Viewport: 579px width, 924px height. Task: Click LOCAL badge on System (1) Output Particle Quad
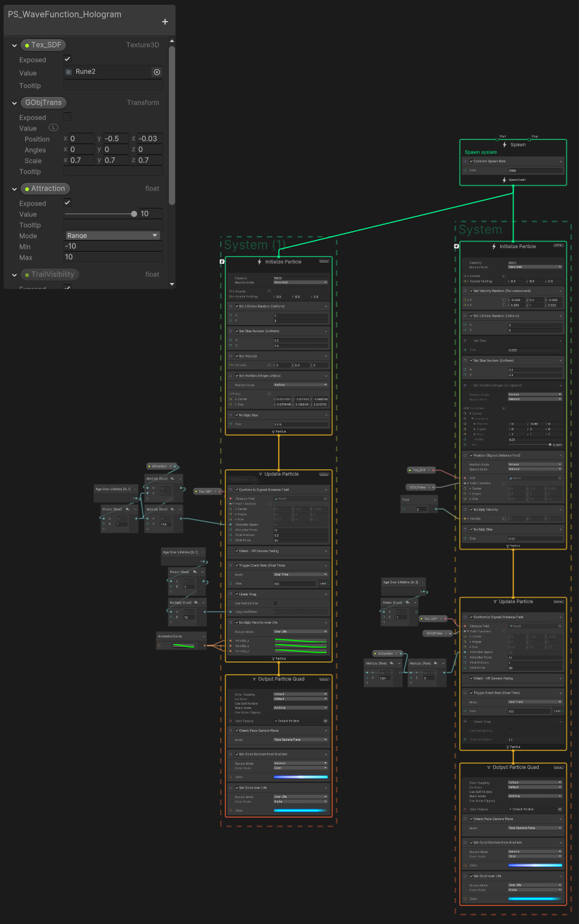click(x=324, y=679)
